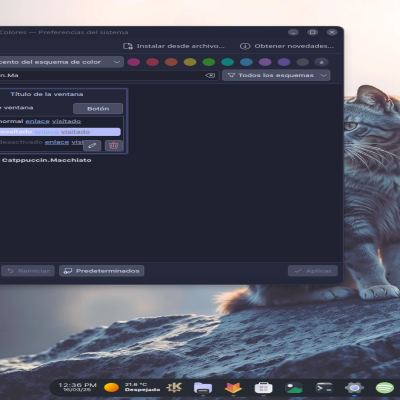Open the software store dock icon
Image resolution: width=400 pixels, height=400 pixels.
pyautogui.click(x=263, y=388)
